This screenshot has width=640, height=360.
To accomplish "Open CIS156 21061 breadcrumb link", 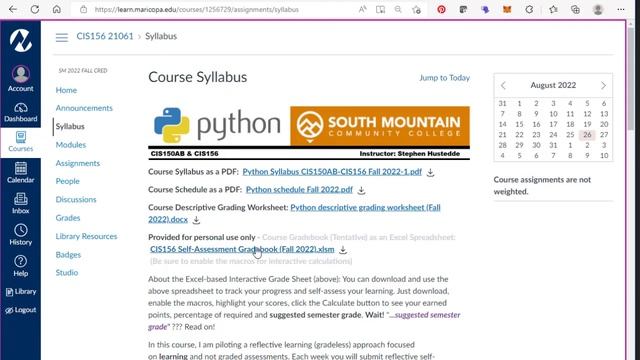I will 105,36.
